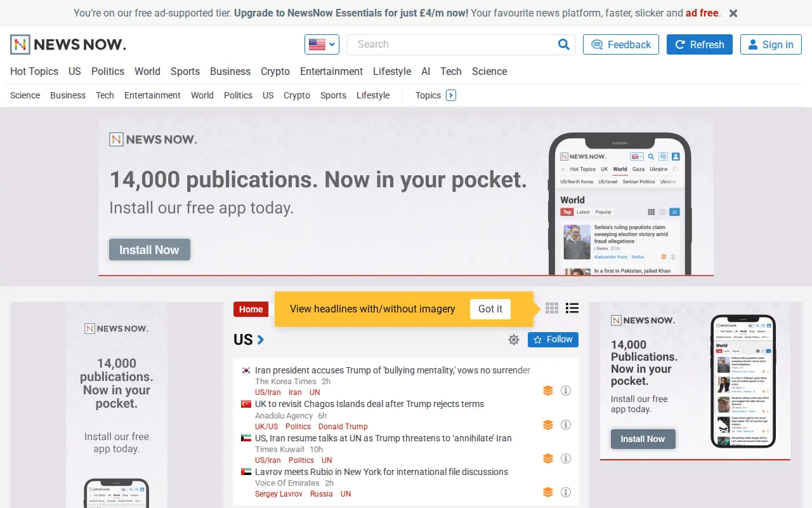The width and height of the screenshot is (812, 508).
Task: Open Entertainment in main navigation
Action: click(x=332, y=71)
